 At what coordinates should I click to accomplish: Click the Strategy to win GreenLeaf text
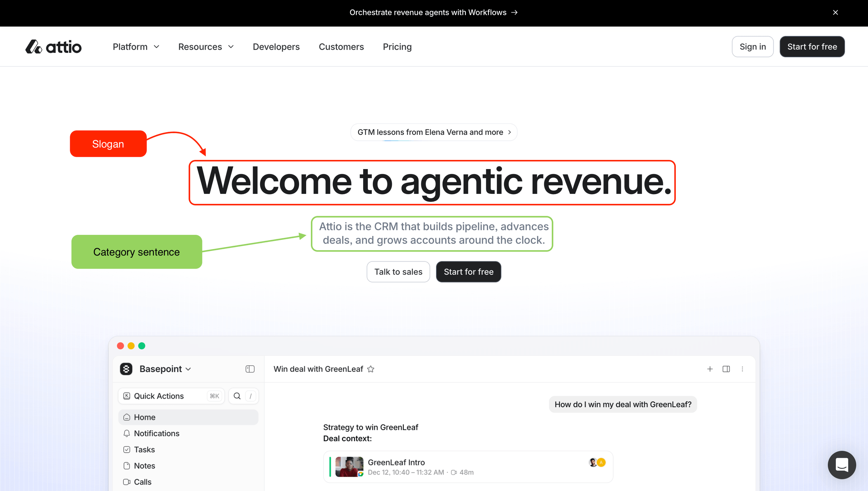(371, 427)
